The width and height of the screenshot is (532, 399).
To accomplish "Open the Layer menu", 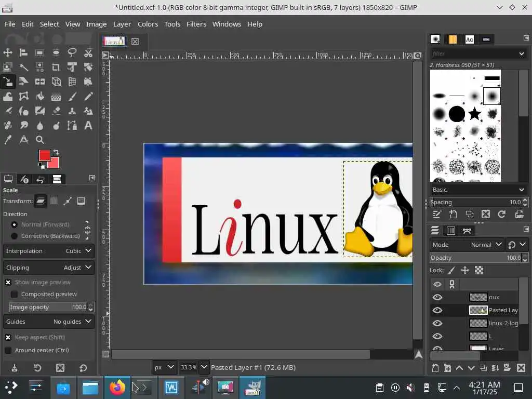I will [x=122, y=24].
